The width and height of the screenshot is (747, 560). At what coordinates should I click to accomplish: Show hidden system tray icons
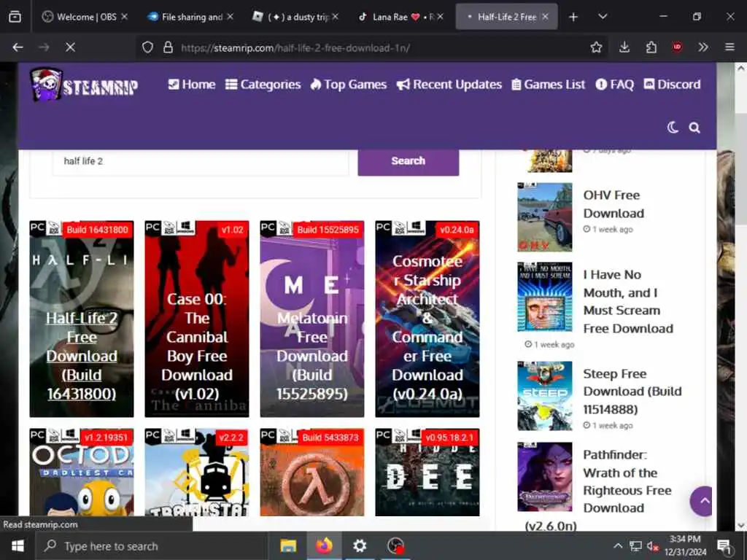pos(617,545)
